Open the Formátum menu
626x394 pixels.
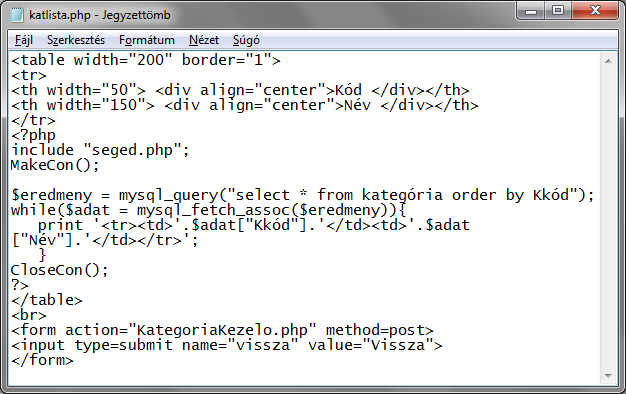(147, 40)
